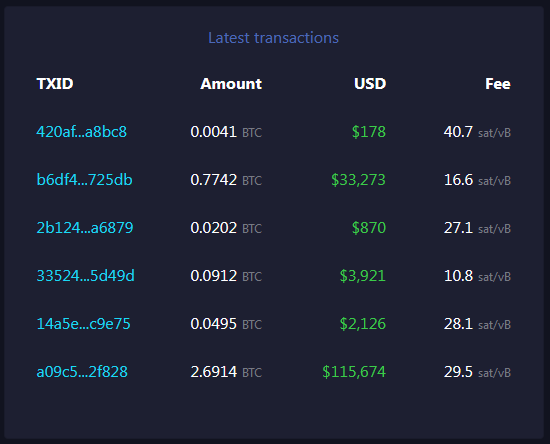Select the 0.7742 BTC amount
The image size is (550, 444).
pyautogui.click(x=226, y=180)
